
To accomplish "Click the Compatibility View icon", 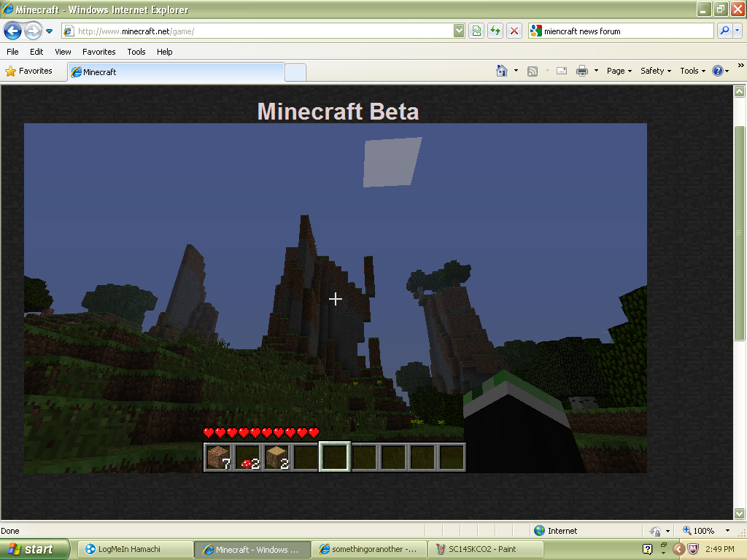I will pyautogui.click(x=476, y=31).
